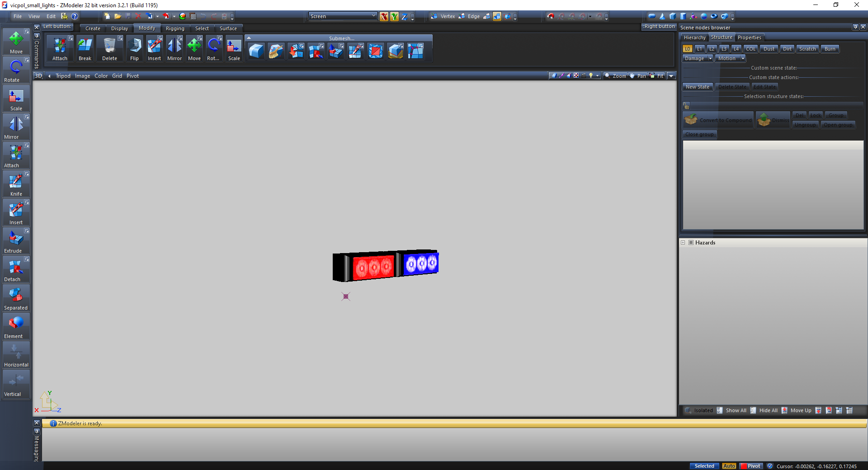Image resolution: width=868 pixels, height=470 pixels.
Task: Click the Knife tool icon
Action: 16,184
